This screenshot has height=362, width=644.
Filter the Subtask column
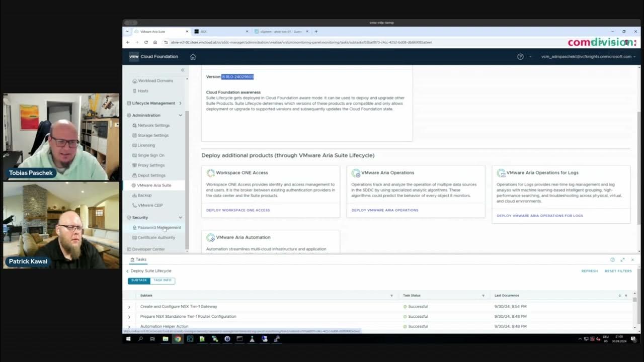(391, 296)
